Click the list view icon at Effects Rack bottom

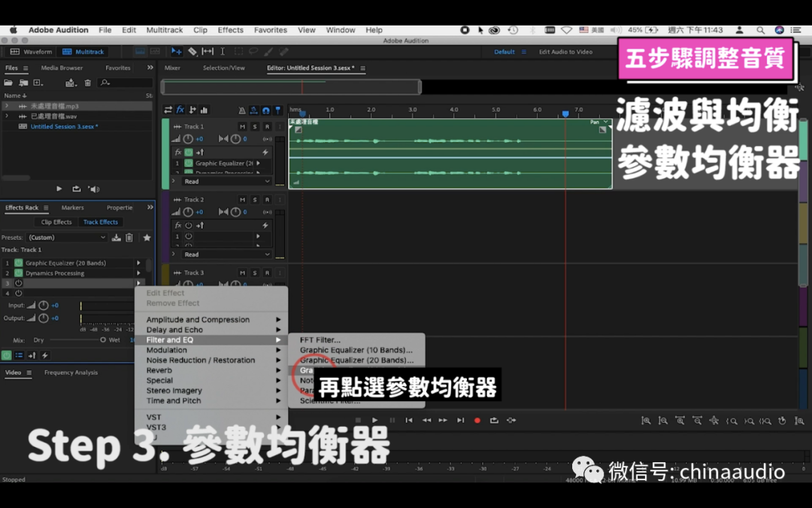pyautogui.click(x=19, y=355)
